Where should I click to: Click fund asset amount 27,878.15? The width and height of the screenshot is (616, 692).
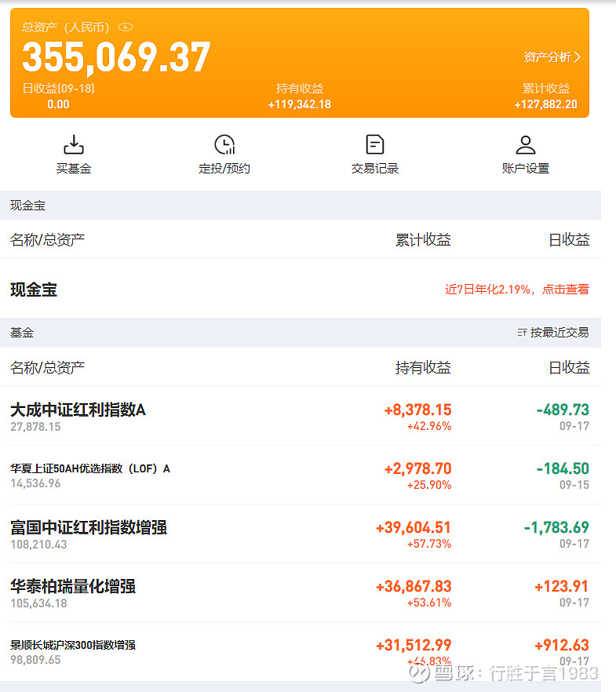pos(35,427)
